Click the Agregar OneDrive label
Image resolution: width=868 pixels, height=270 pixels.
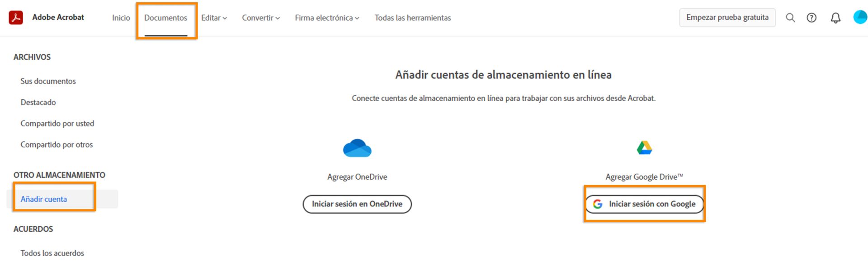(357, 177)
